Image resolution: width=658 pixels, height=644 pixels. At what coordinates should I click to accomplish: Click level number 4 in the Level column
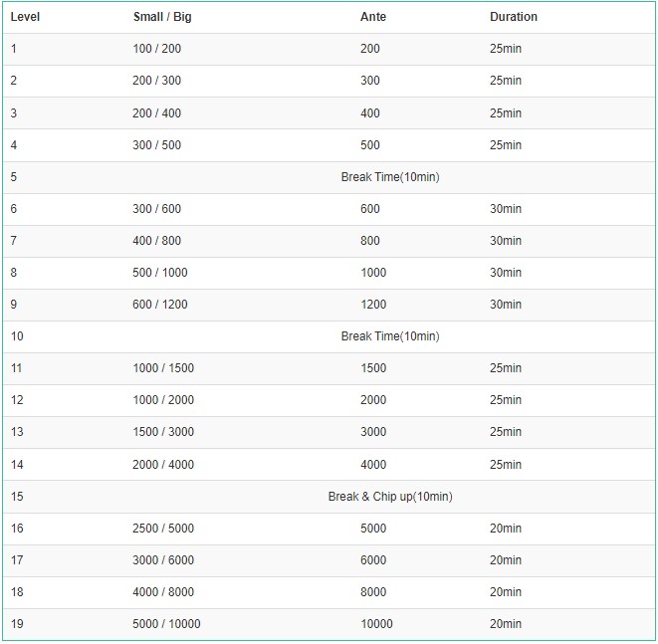(x=14, y=145)
